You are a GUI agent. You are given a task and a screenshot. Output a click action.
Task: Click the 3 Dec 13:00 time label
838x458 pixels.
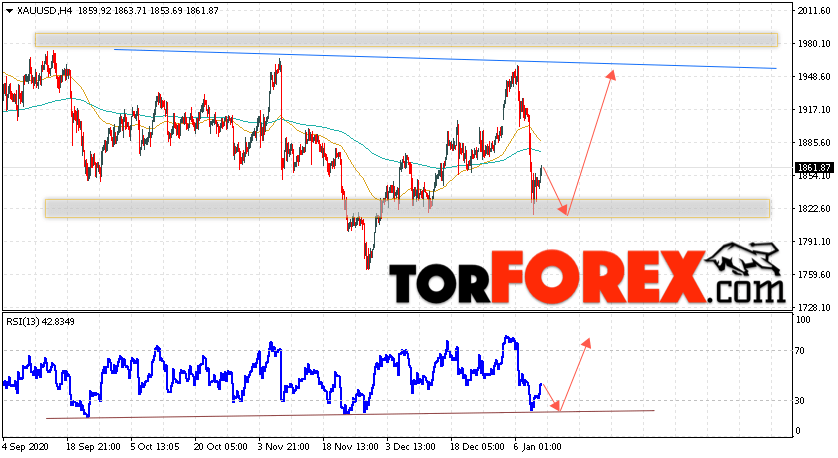[411, 447]
